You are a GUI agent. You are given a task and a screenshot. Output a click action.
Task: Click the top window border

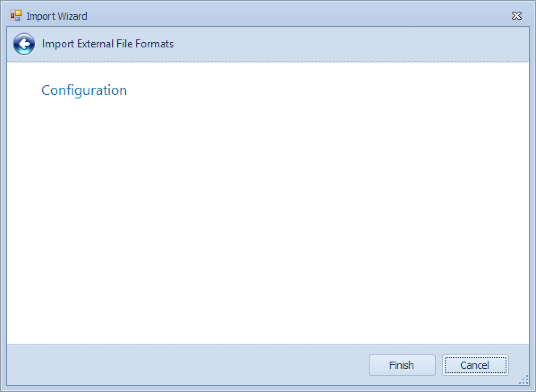268,2
